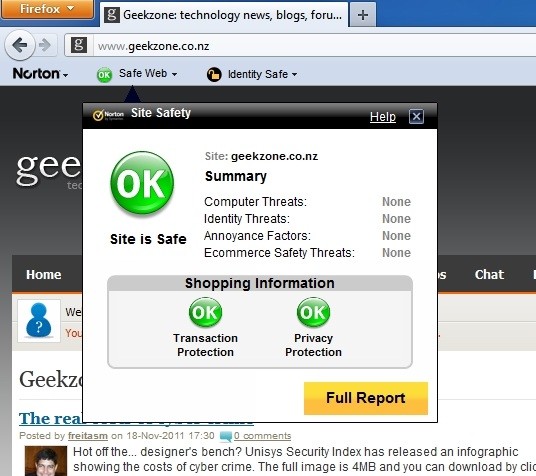Click the Privacy Protection OK icon
536x476 pixels.
tap(313, 312)
